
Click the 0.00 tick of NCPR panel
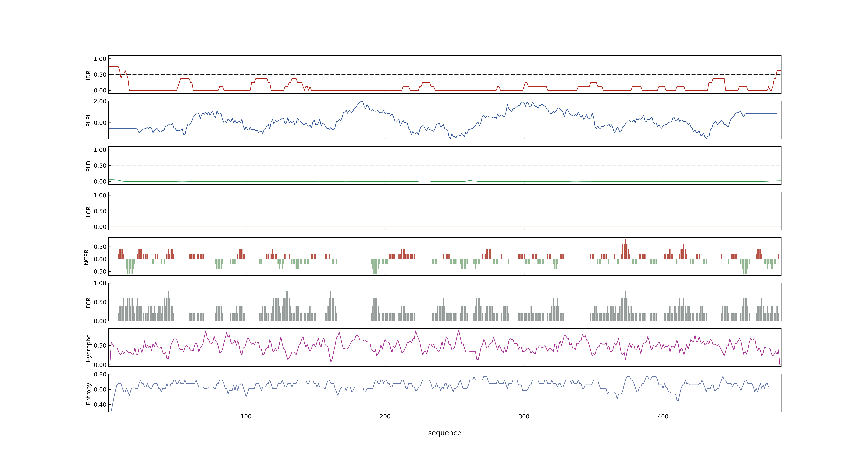(x=100, y=259)
